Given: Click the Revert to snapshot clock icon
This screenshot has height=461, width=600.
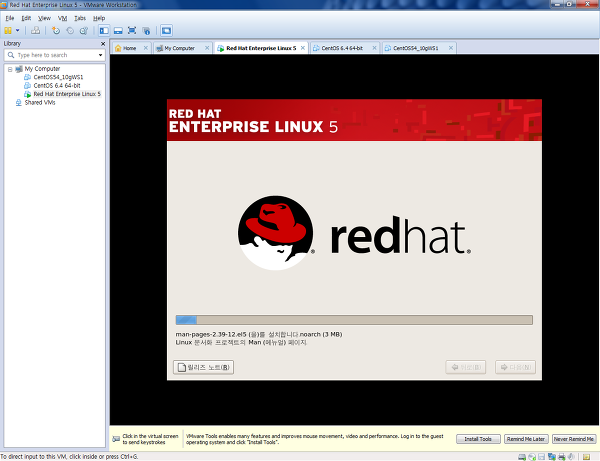Looking at the screenshot, I should [x=70, y=30].
